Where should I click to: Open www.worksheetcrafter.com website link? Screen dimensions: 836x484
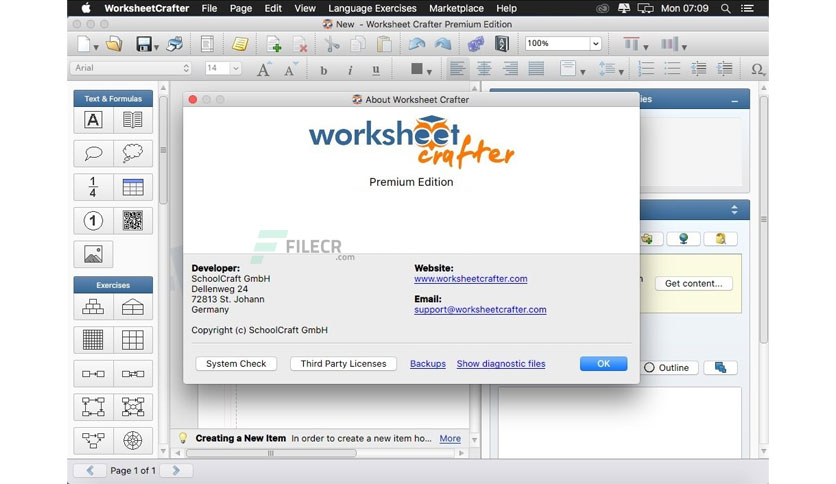tap(471, 278)
